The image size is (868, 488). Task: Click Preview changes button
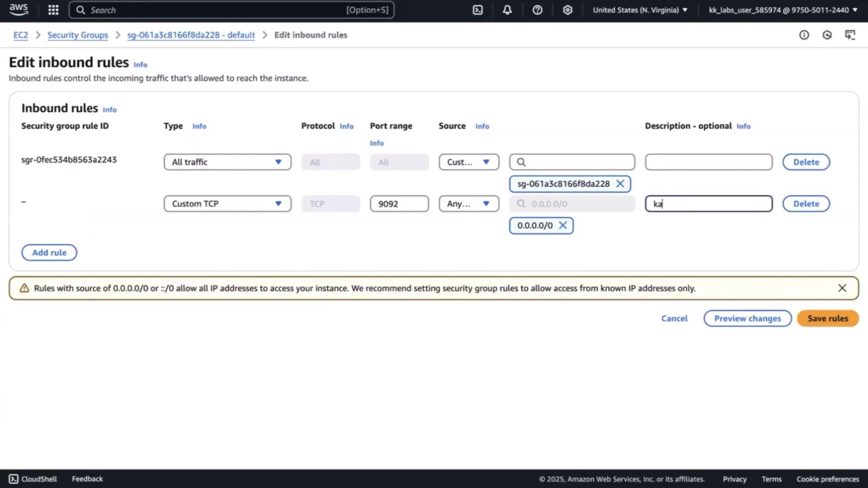click(x=747, y=319)
